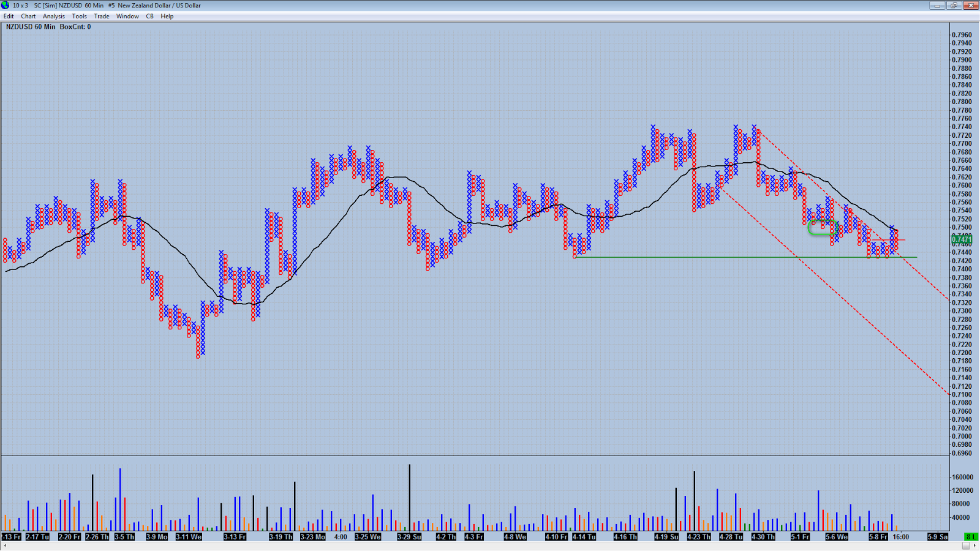Click the 40000 volume axis label
Screen dimensions: 980x551
click(x=960, y=517)
